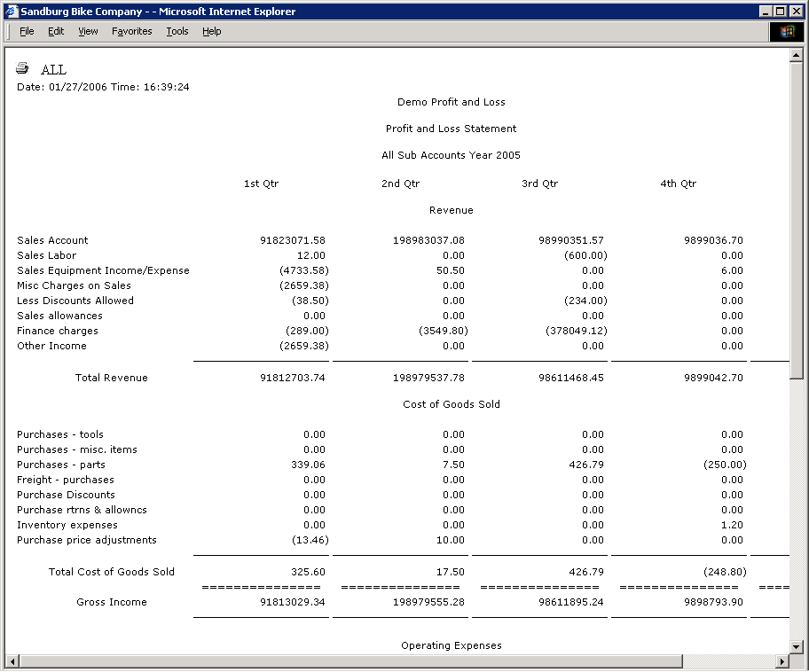Click the Windows logo throbber icon

pyautogui.click(x=786, y=31)
